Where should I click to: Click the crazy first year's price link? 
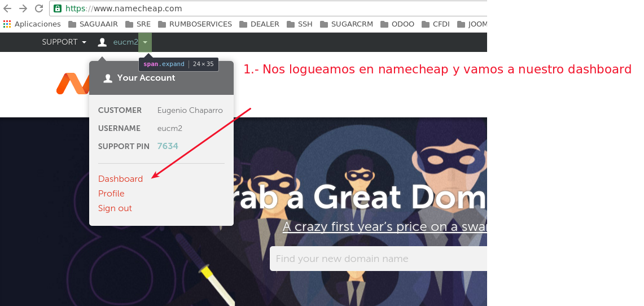384,227
